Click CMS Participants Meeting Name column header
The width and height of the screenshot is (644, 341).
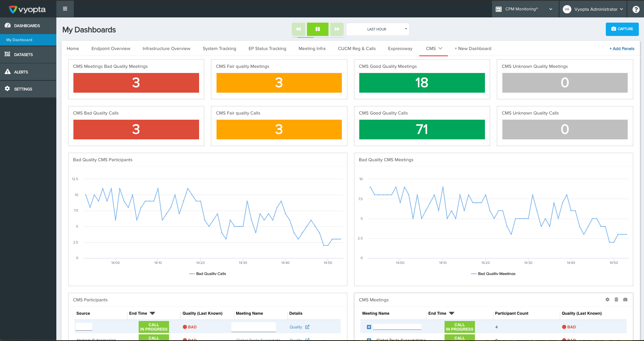250,313
